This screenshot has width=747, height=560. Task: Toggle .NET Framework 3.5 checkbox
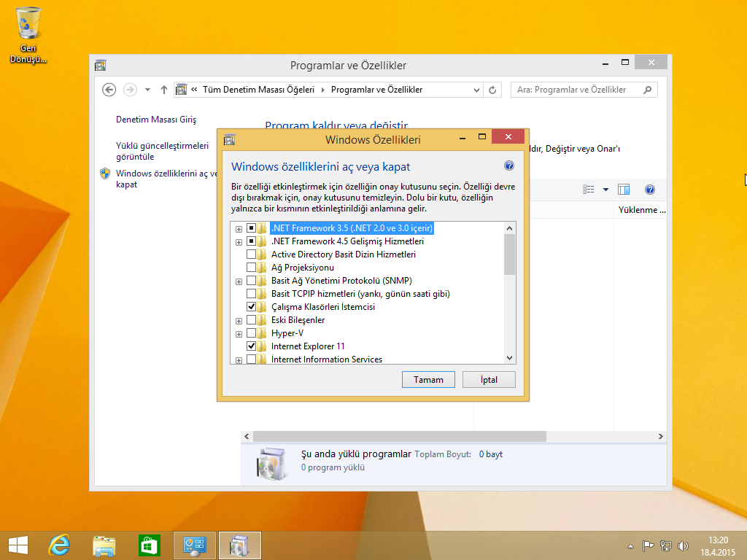pos(251,228)
